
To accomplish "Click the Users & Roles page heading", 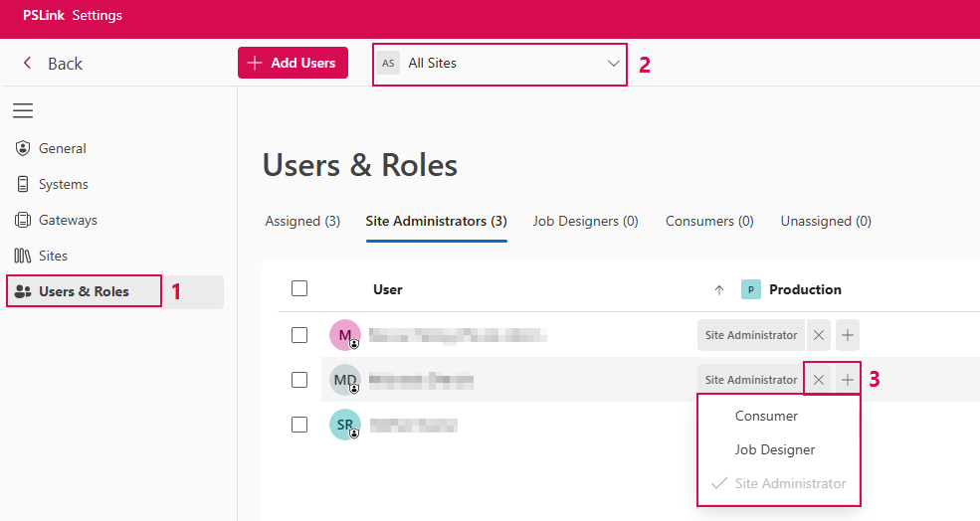I will (359, 165).
